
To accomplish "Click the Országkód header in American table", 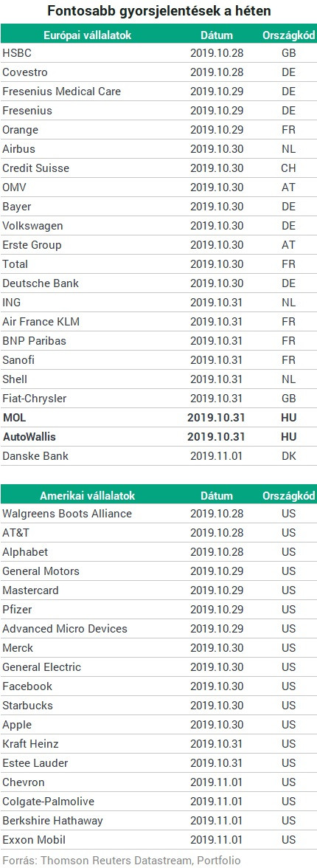I will (x=289, y=495).
